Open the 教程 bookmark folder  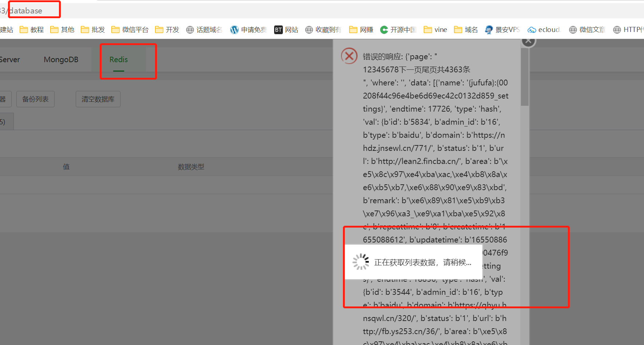[x=32, y=30]
